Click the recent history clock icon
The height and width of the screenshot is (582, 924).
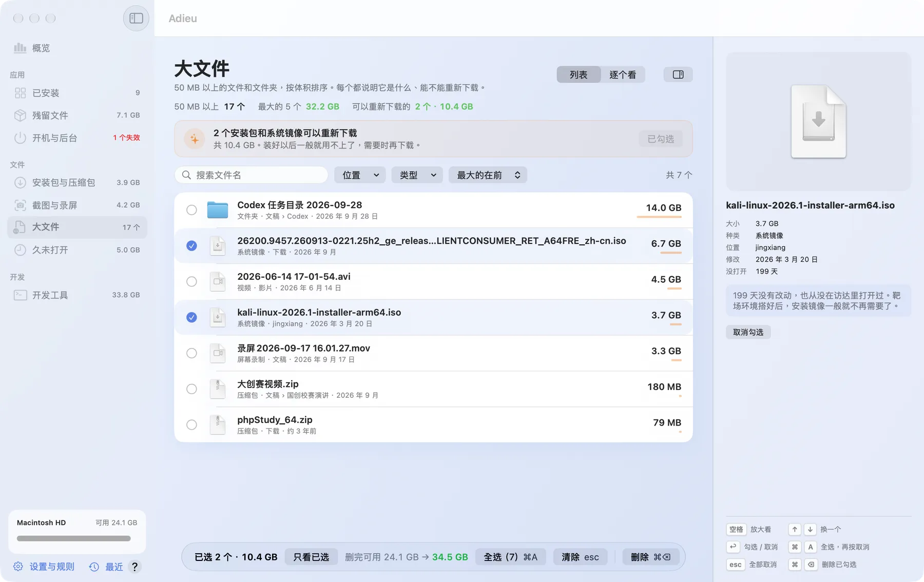click(x=94, y=567)
